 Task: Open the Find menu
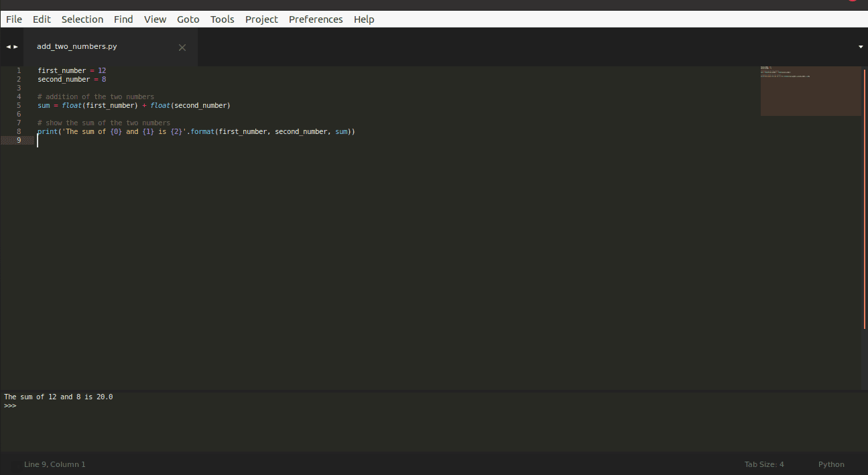[123, 19]
